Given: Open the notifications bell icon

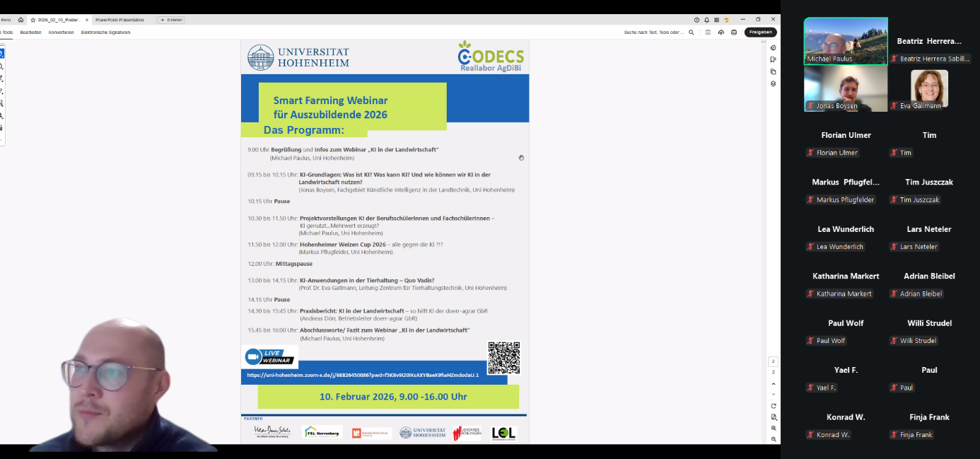Looking at the screenshot, I should tap(706, 20).
